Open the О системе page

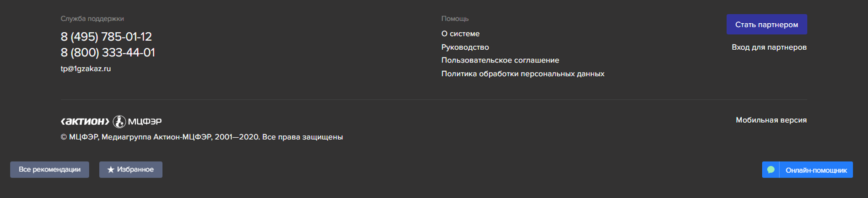tap(460, 34)
